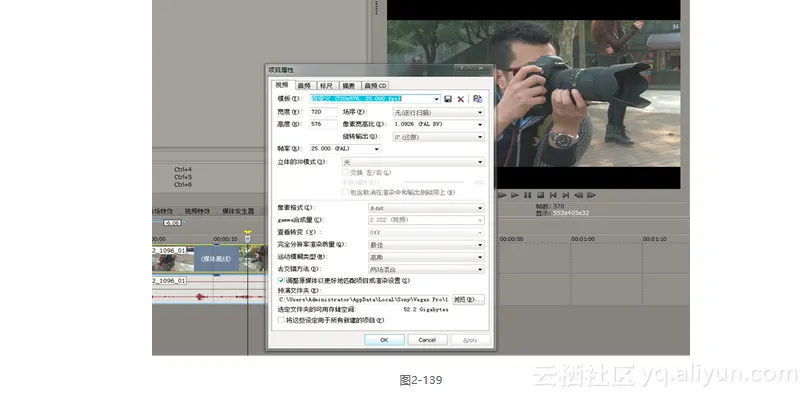Open the 视频特效 tab in the Vegas window
The width and height of the screenshot is (809, 398).
pyautogui.click(x=197, y=211)
